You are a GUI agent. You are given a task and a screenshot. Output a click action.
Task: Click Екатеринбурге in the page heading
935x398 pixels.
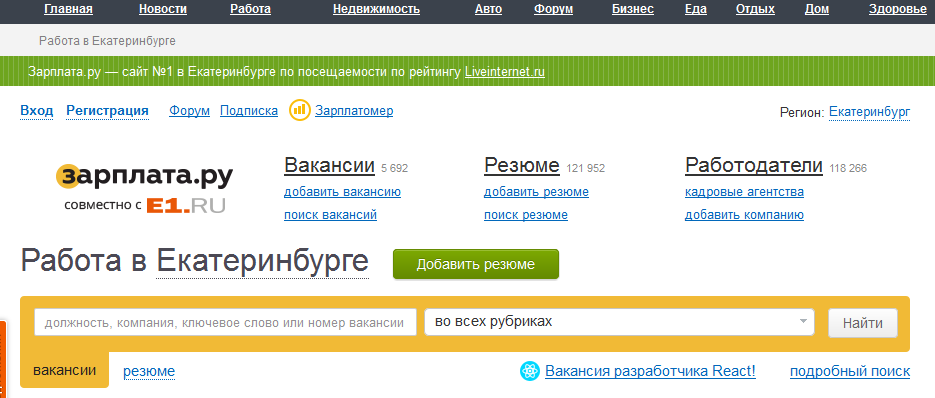[262, 262]
